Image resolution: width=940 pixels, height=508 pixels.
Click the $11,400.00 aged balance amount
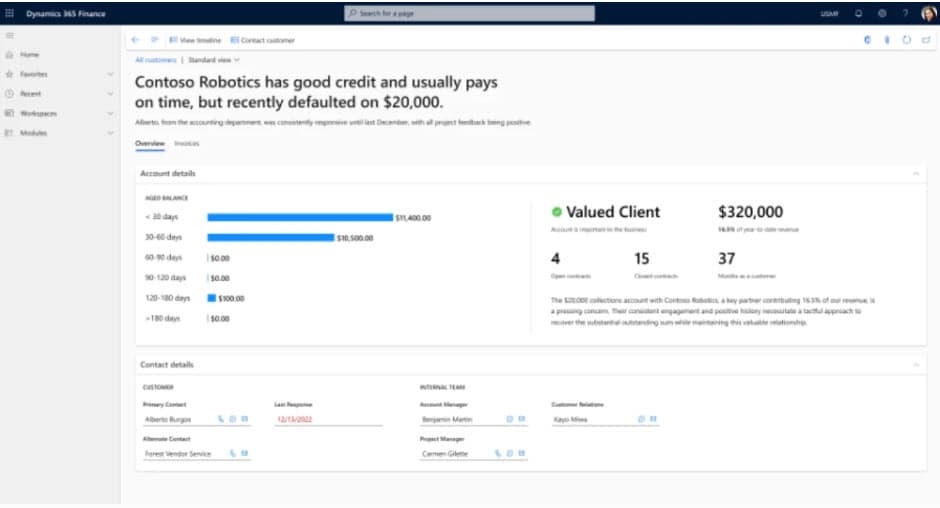point(413,218)
